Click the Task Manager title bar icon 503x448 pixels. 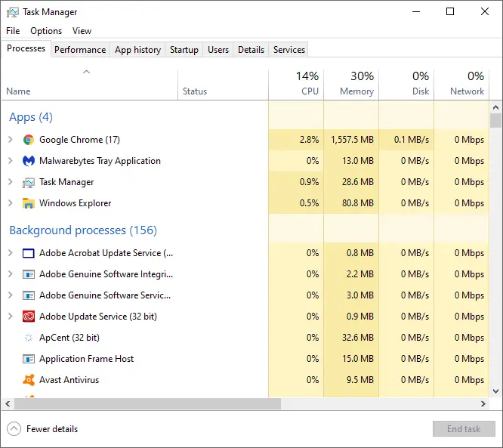tap(13, 12)
